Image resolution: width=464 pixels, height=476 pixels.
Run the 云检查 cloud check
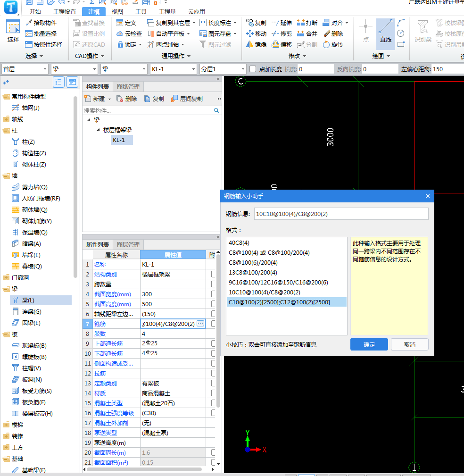(129, 33)
